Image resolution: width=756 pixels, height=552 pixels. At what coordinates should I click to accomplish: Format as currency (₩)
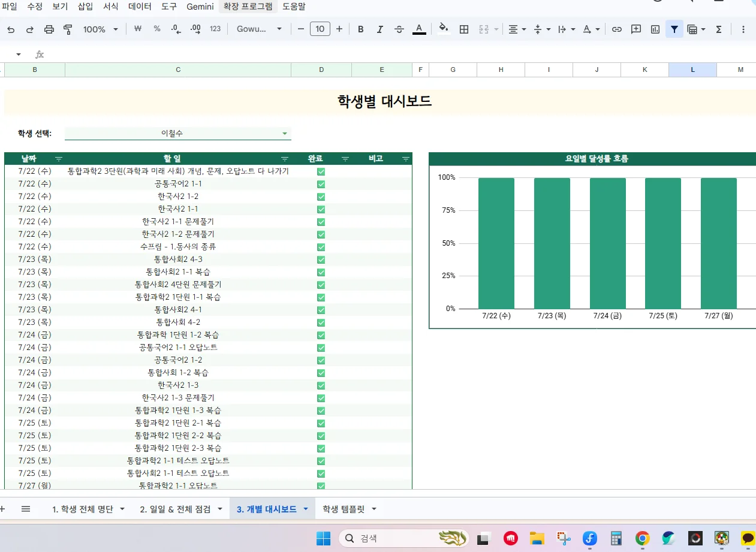pyautogui.click(x=138, y=29)
